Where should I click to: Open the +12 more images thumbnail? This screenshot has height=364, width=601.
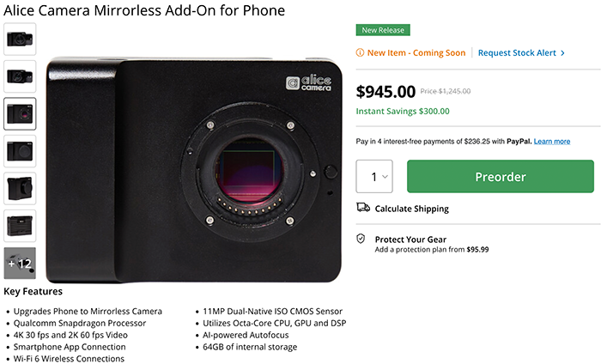20,264
